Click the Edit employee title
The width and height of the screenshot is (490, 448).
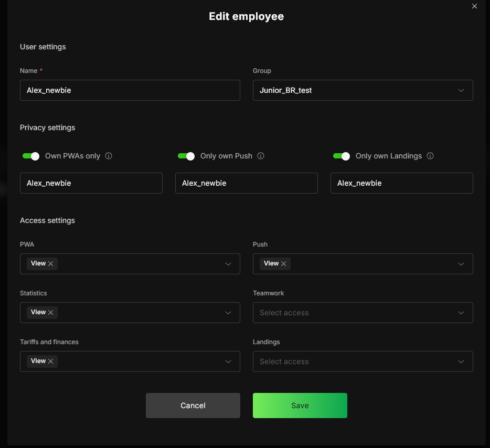[246, 16]
